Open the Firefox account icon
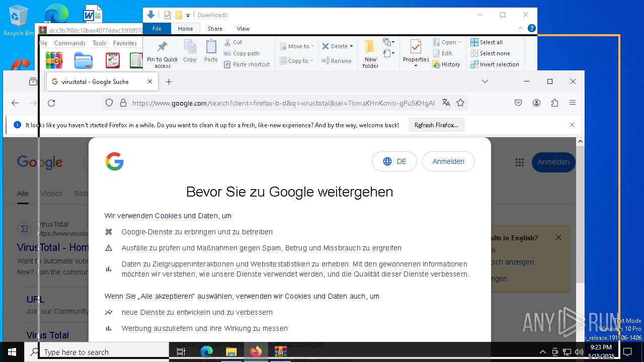 point(536,103)
